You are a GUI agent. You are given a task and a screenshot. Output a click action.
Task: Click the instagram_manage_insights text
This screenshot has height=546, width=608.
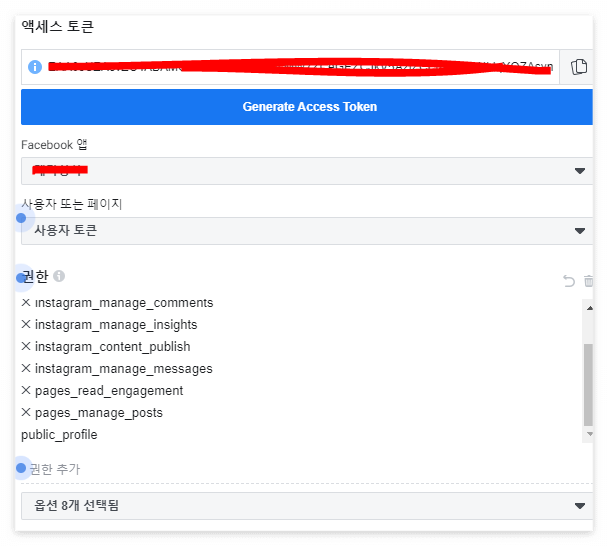(x=116, y=325)
